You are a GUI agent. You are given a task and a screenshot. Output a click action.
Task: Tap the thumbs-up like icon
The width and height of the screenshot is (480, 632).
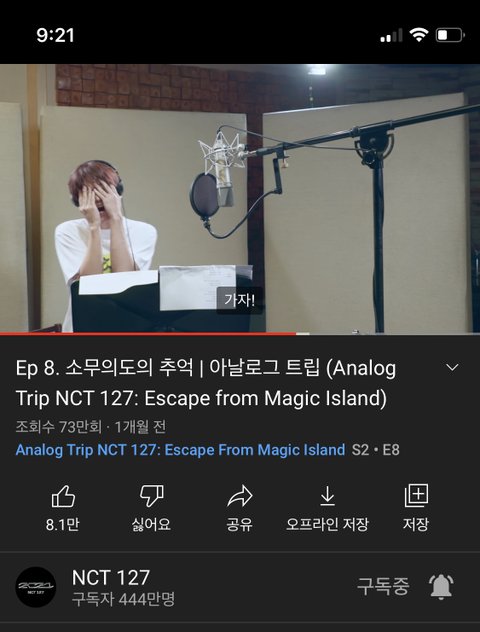click(x=63, y=496)
